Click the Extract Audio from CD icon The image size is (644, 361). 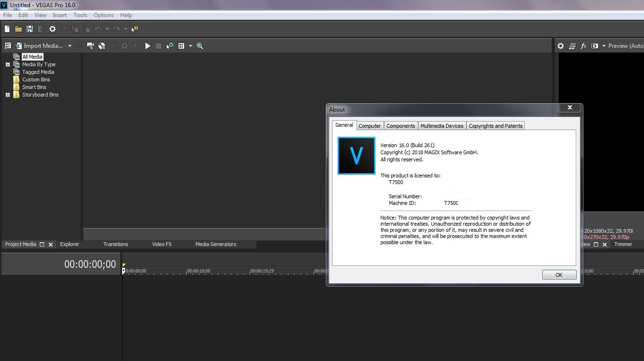102,46
